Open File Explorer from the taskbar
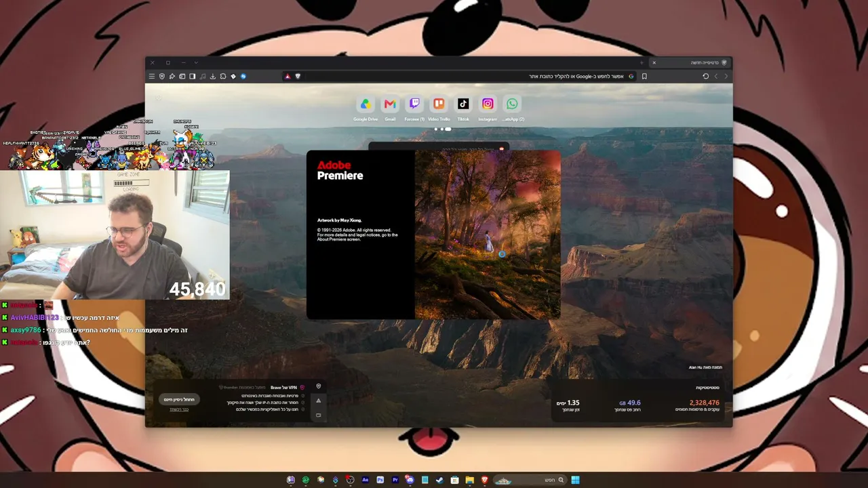 pos(469,480)
